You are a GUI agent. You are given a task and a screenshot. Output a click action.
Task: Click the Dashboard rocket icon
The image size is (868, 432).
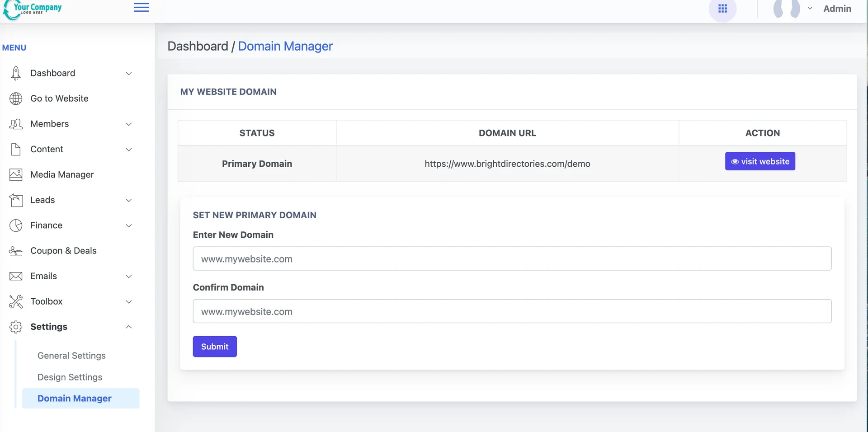pos(16,73)
